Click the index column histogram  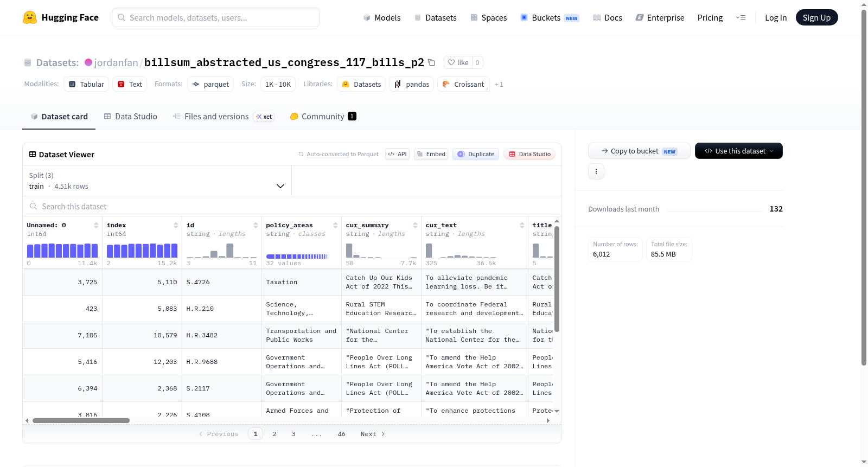click(x=142, y=251)
